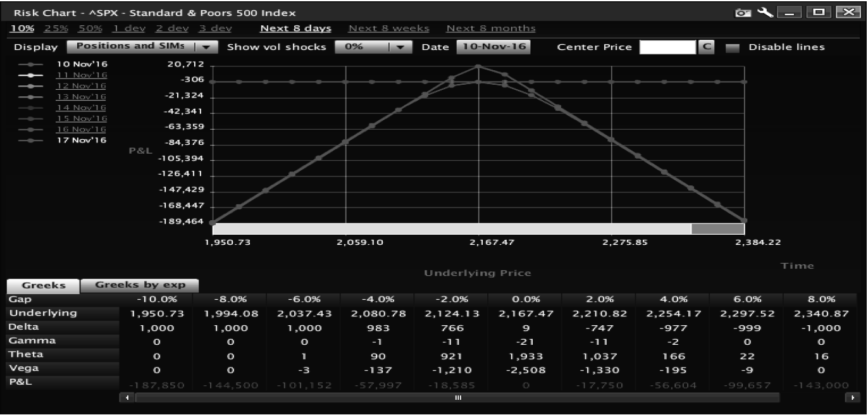
Task: Choose Next 8 weeks time span
Action: [x=388, y=28]
